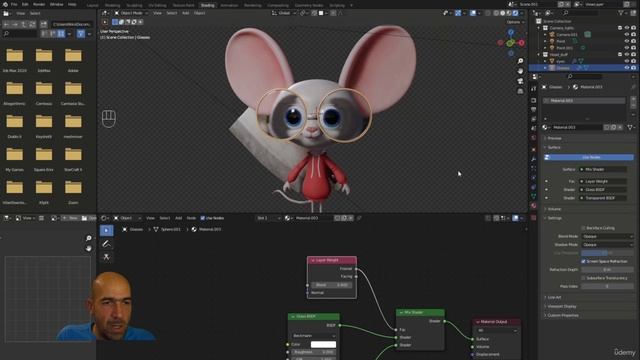Open node editor Node menu
The image size is (640, 360).
point(191,218)
